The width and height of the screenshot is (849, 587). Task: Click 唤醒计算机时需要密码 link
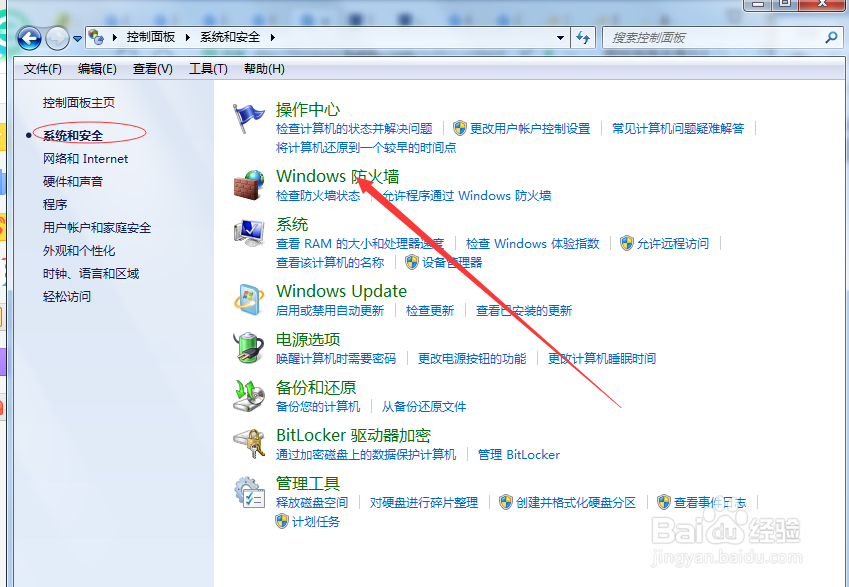coord(336,358)
